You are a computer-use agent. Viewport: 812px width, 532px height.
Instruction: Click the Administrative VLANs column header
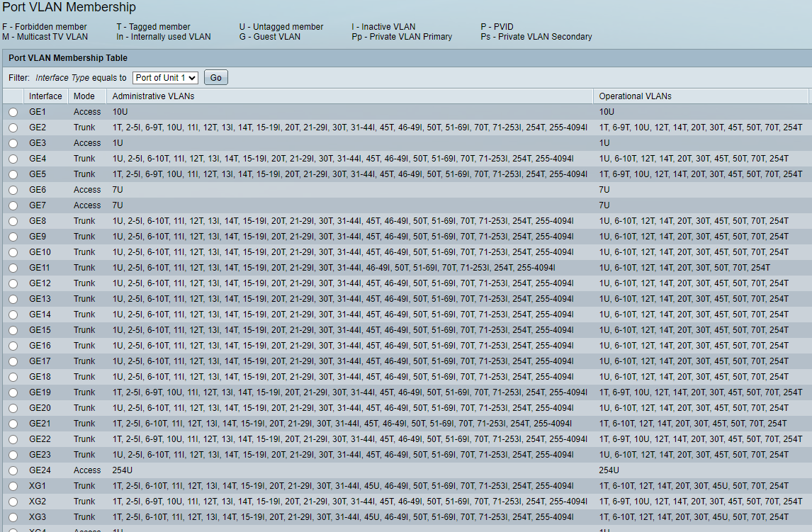[x=153, y=96]
